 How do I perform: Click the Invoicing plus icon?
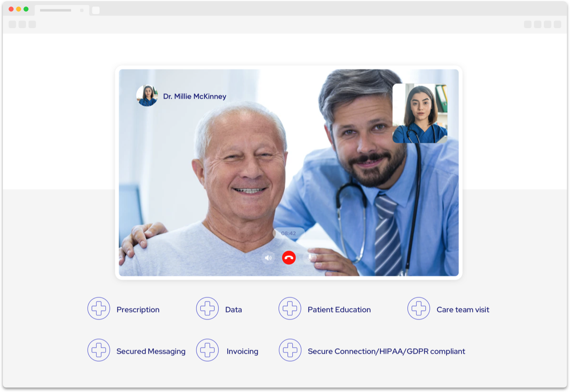click(x=207, y=350)
